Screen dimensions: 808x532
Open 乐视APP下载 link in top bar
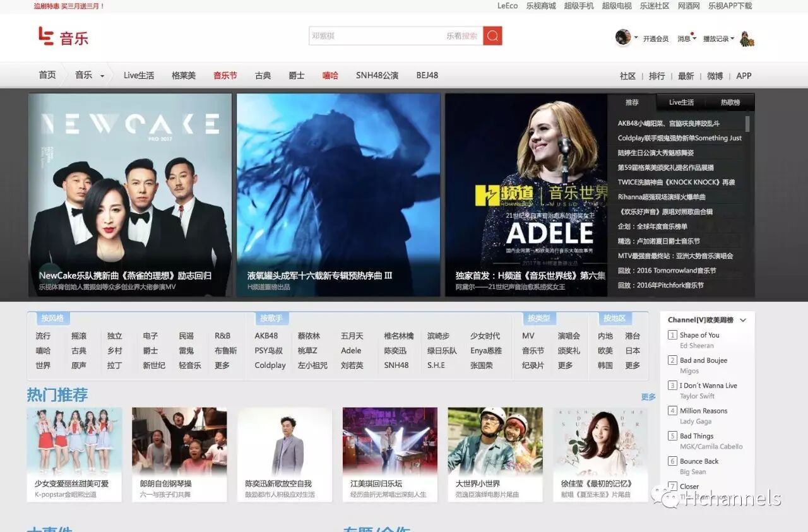[x=730, y=6]
